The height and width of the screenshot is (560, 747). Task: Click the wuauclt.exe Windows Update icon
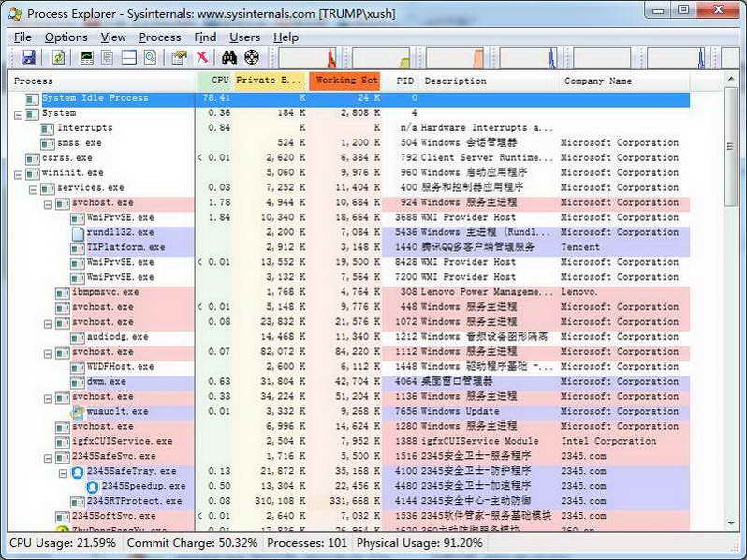click(77, 412)
